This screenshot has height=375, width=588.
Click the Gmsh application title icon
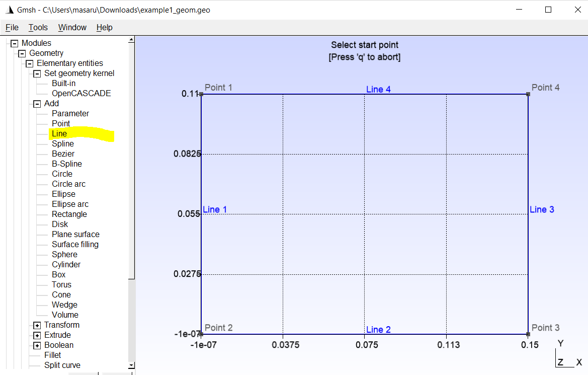[x=10, y=10]
